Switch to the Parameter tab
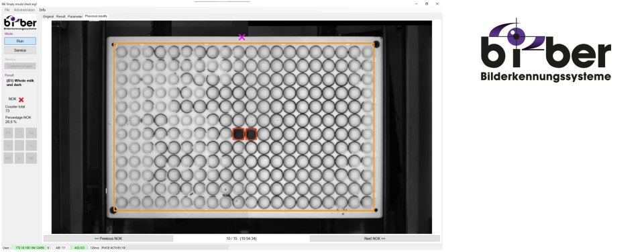 75,17
